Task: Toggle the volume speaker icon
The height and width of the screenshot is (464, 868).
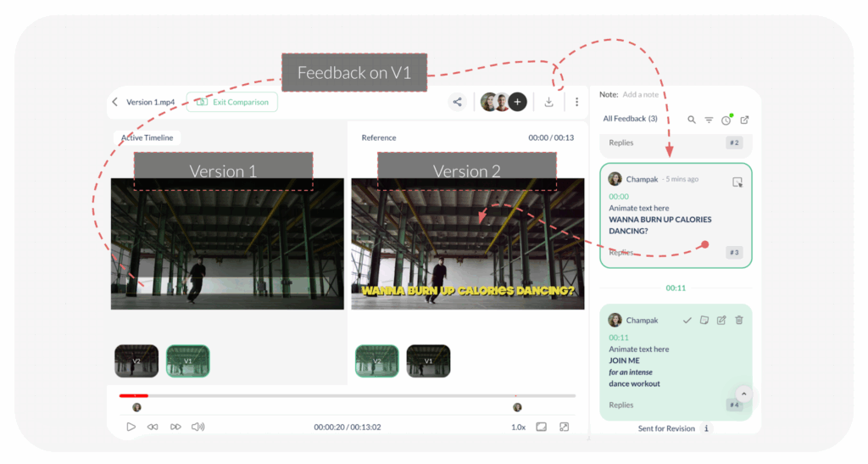Action: coord(198,427)
